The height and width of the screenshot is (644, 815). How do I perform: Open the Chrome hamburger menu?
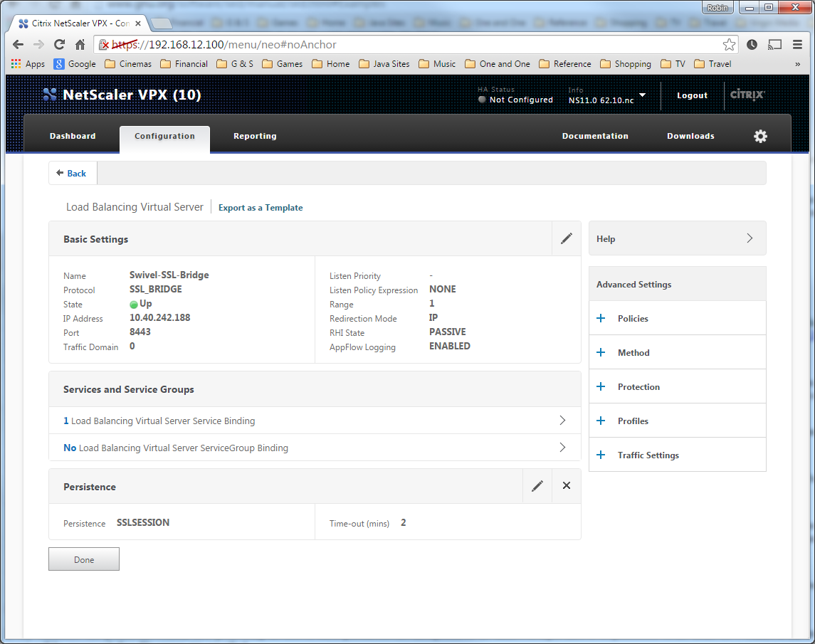[x=797, y=44]
